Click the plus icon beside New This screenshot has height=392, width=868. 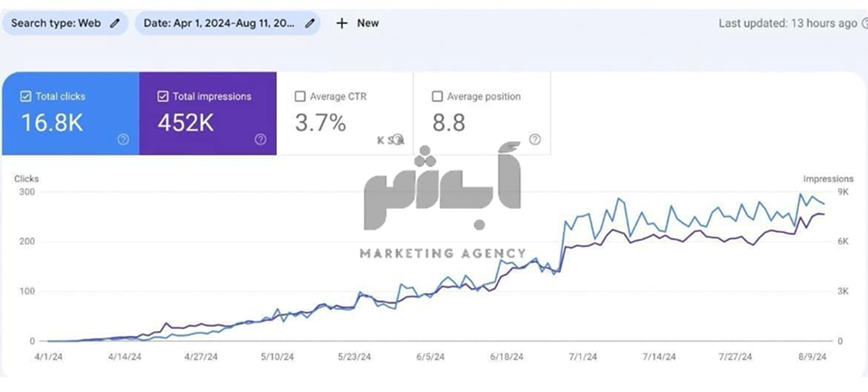(342, 23)
